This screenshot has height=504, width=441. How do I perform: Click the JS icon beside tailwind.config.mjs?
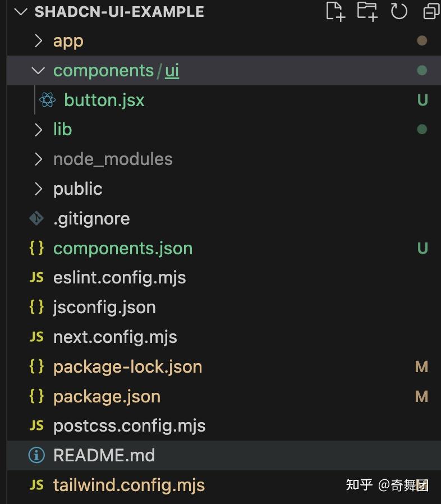(36, 485)
